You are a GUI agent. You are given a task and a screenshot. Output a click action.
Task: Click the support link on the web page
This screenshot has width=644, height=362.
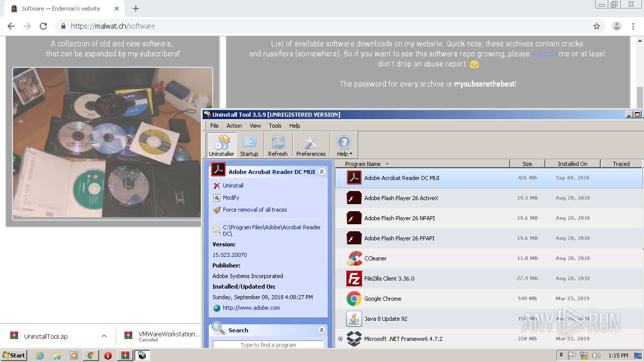tap(544, 54)
